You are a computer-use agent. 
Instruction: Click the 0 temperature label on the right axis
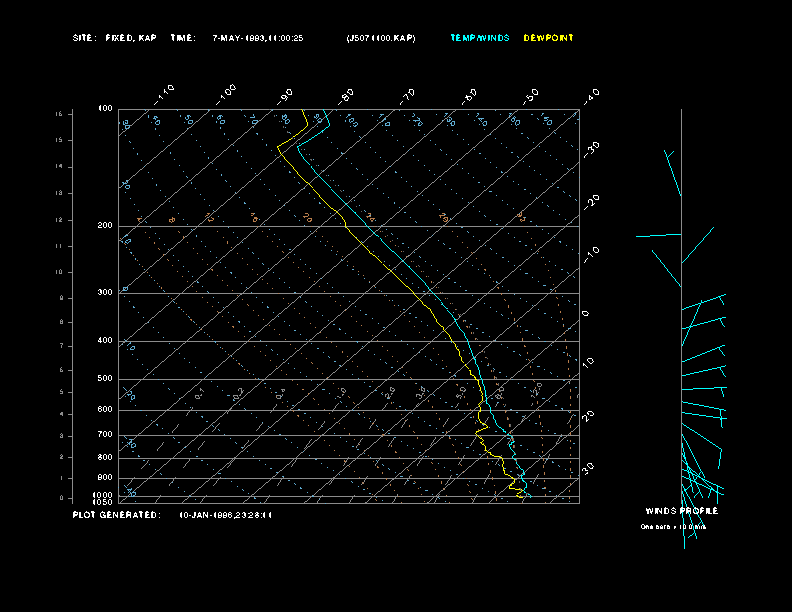(586, 313)
